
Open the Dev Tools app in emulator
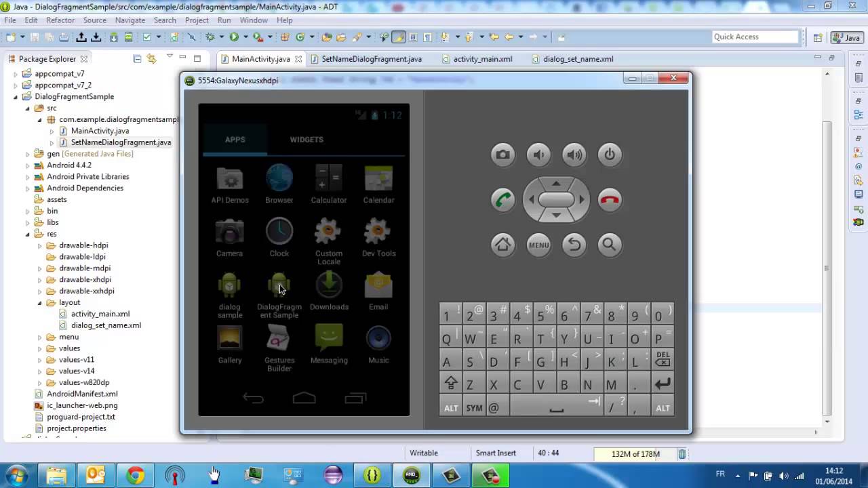tap(378, 238)
